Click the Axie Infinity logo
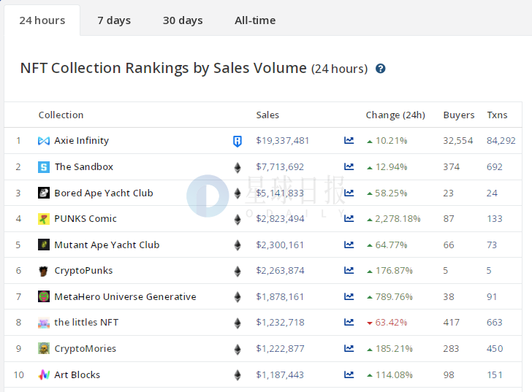This screenshot has height=392, width=532. 44,141
